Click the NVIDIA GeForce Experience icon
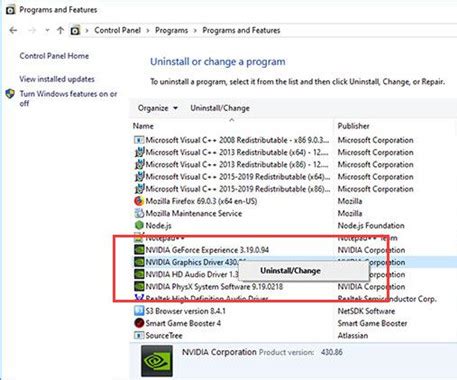457x380 pixels. point(139,250)
